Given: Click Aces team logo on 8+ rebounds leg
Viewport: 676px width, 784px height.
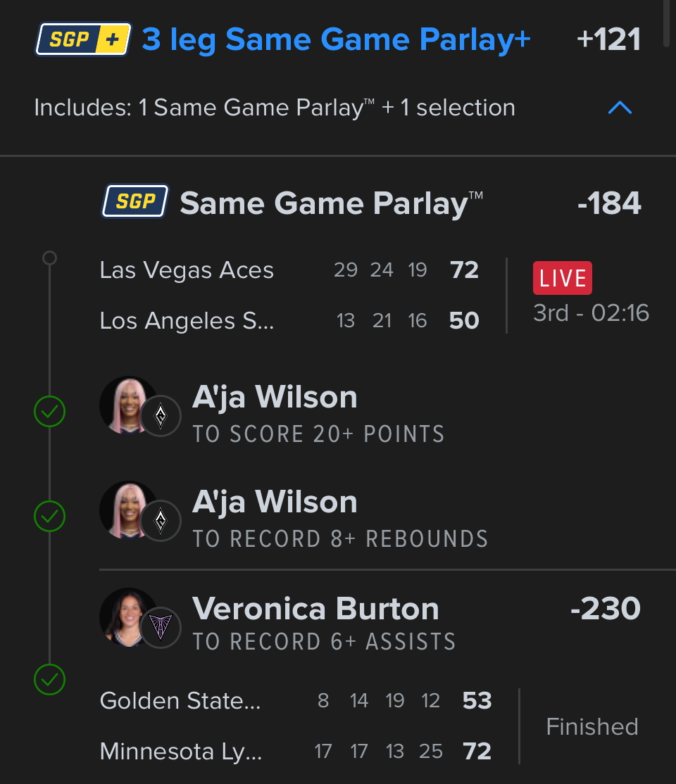Looking at the screenshot, I should (161, 521).
